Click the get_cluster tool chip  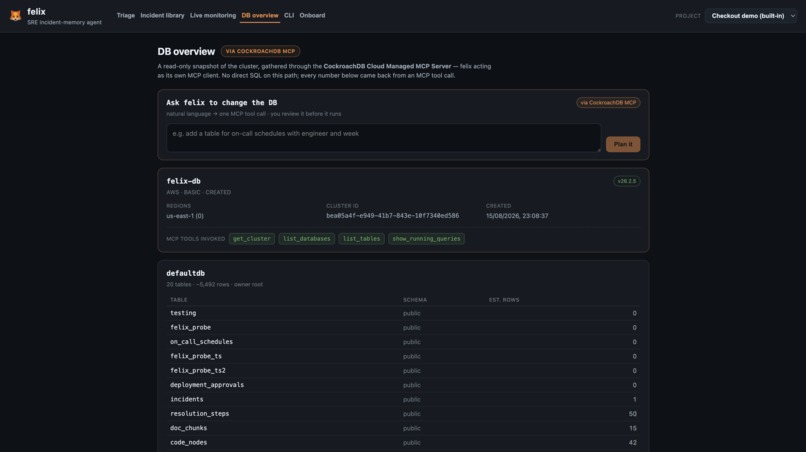[251, 239]
